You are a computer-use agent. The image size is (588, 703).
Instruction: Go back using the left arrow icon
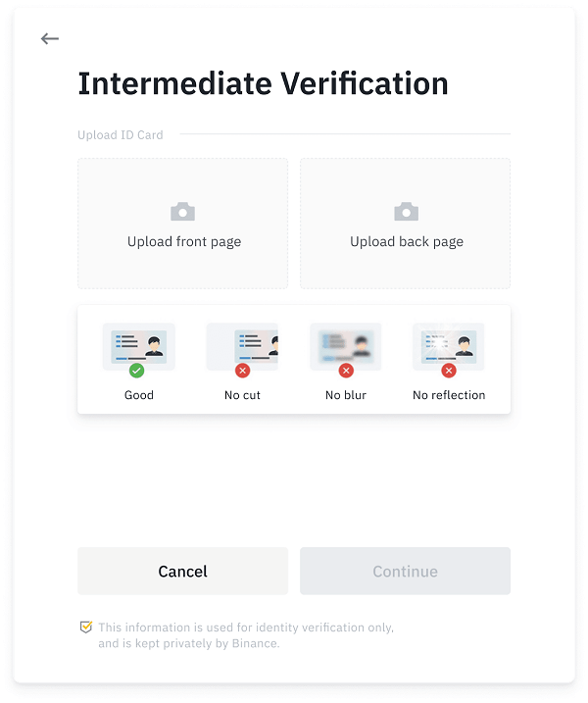(50, 39)
